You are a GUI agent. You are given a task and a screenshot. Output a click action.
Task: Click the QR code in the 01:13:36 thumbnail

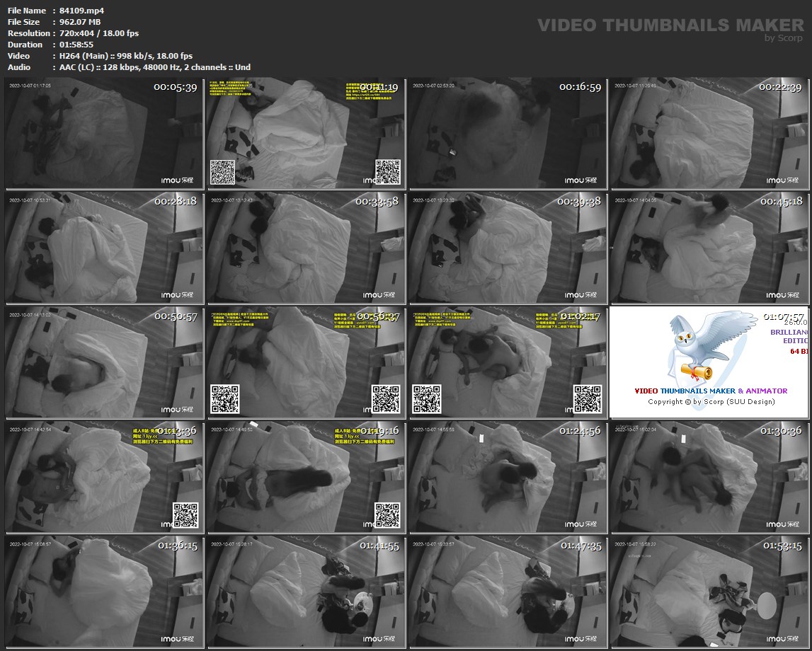click(x=185, y=514)
